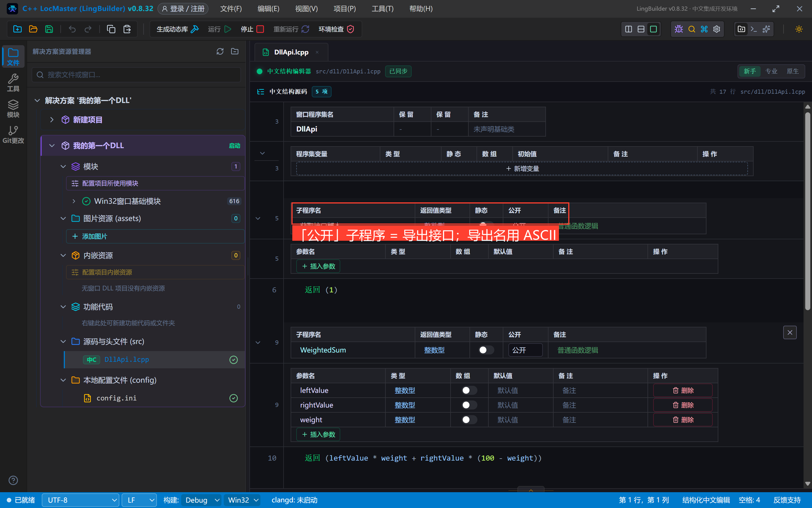The image size is (812, 508).
Task: Toggle the 数组 switch for weight parameter
Action: 469,420
